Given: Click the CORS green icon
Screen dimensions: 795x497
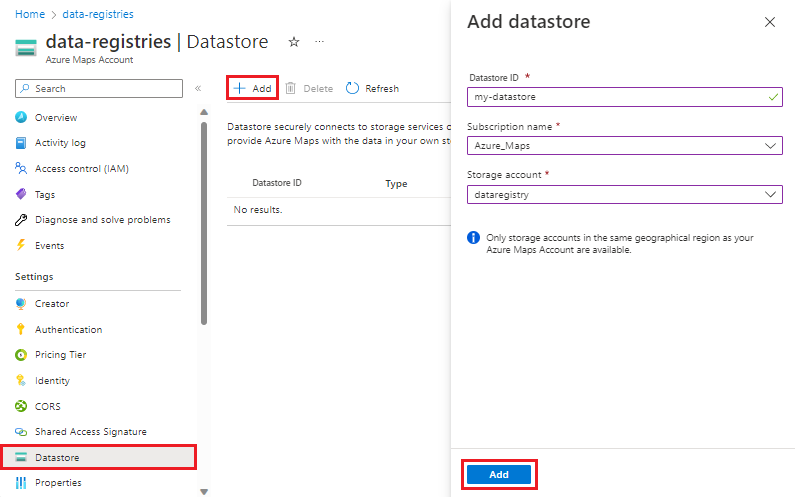Looking at the screenshot, I should point(21,406).
